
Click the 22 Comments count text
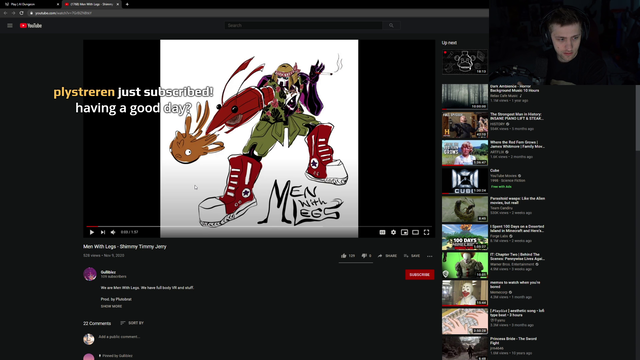coord(97,323)
